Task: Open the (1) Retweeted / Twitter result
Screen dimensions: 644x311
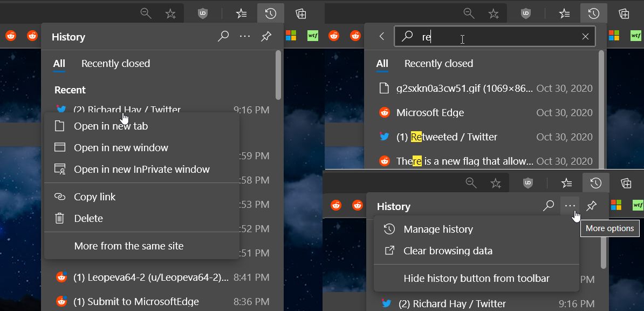Action: pyautogui.click(x=447, y=137)
